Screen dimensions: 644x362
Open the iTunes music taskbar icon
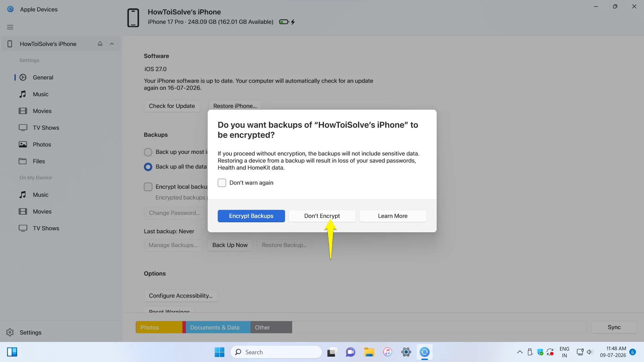(x=387, y=352)
